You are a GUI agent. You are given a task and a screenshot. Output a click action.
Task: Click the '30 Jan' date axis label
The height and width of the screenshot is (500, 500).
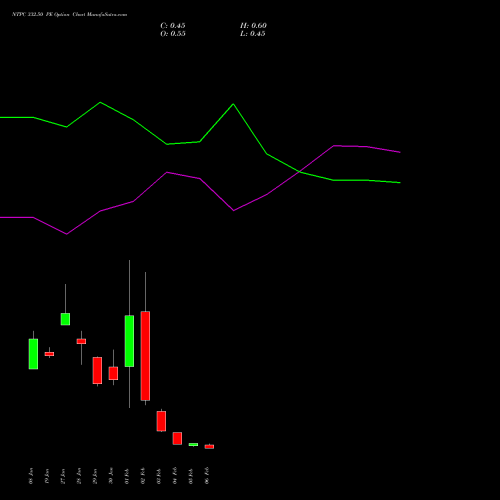click(111, 476)
